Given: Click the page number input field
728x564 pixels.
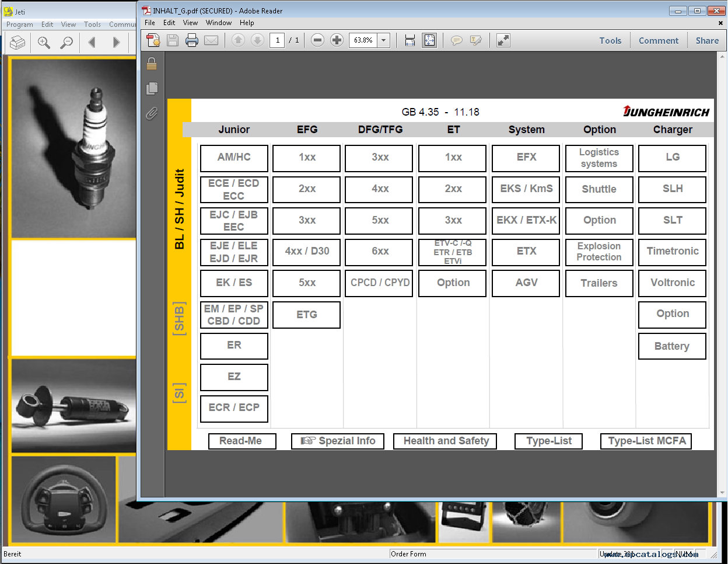Looking at the screenshot, I should (x=277, y=40).
